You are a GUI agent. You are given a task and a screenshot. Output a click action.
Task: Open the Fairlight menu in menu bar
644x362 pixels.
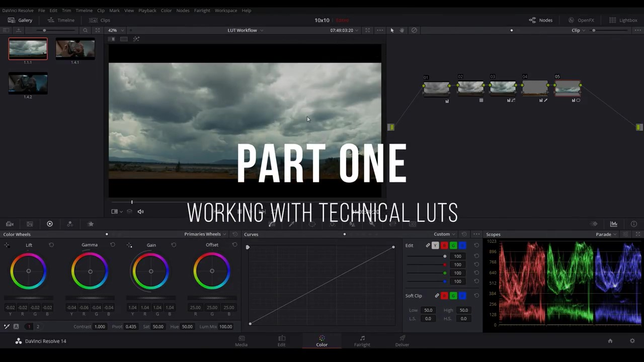point(202,10)
